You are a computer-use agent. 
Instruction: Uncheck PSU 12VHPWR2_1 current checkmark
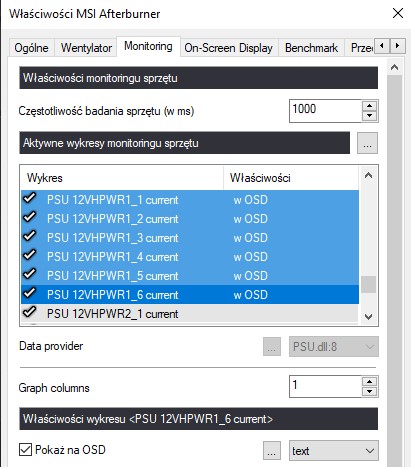coord(30,312)
